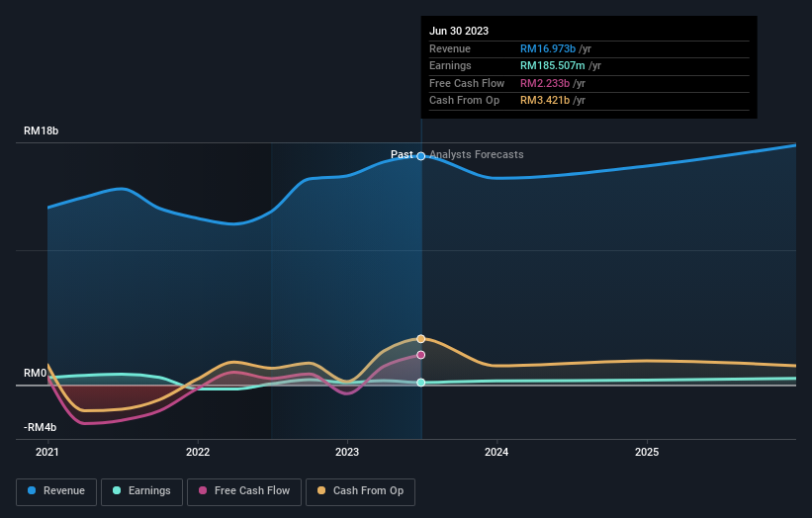Click the RM3.421b cash from op value
Image resolution: width=812 pixels, height=518 pixels.
545,101
